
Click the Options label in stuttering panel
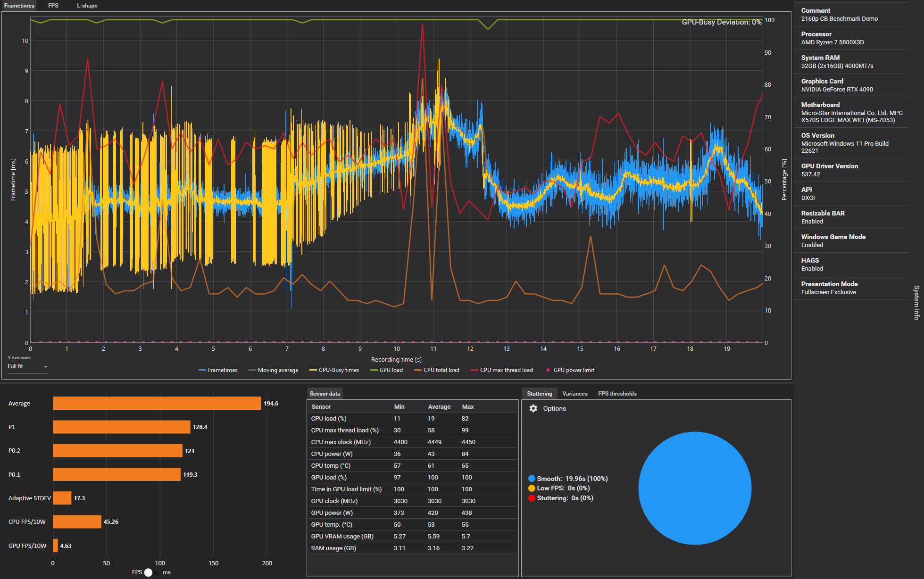click(554, 408)
